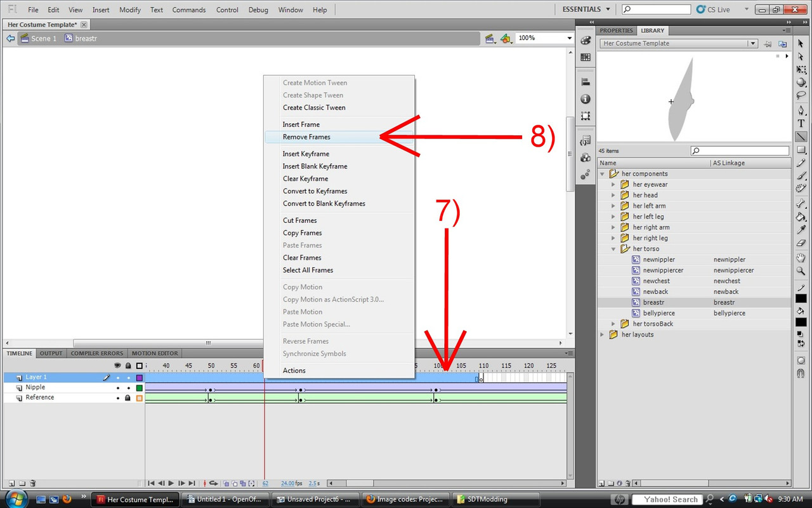
Task: Select the Hand tool
Action: click(x=801, y=258)
